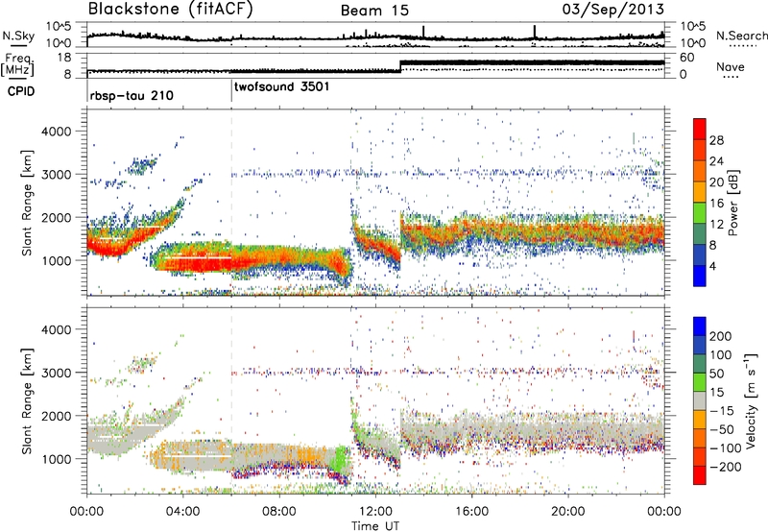Image resolution: width=768 pixels, height=532 pixels.
Task: Click the "16:00" time tick label
Action: click(x=471, y=512)
